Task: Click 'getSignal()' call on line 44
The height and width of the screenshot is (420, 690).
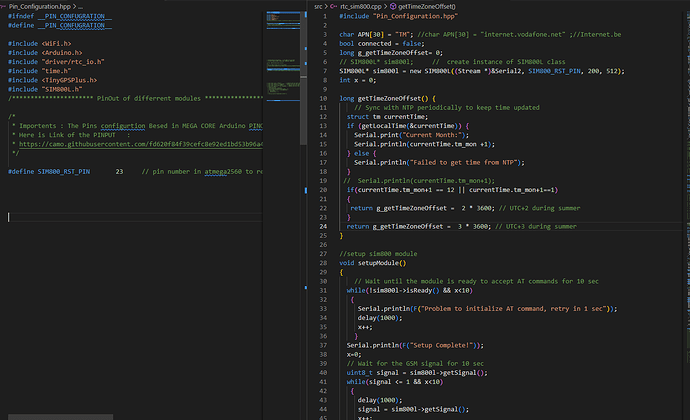Action: 446,409
